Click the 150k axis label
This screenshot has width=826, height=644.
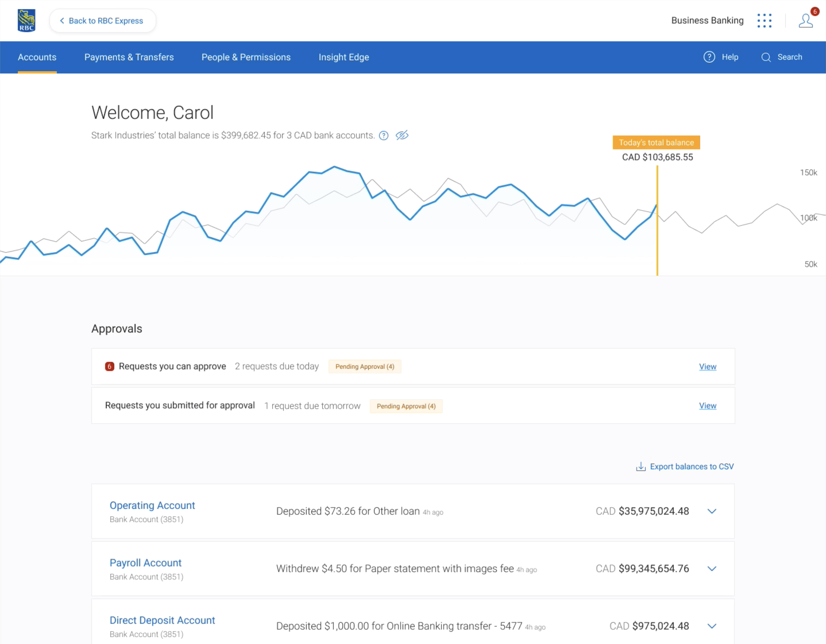pyautogui.click(x=809, y=173)
